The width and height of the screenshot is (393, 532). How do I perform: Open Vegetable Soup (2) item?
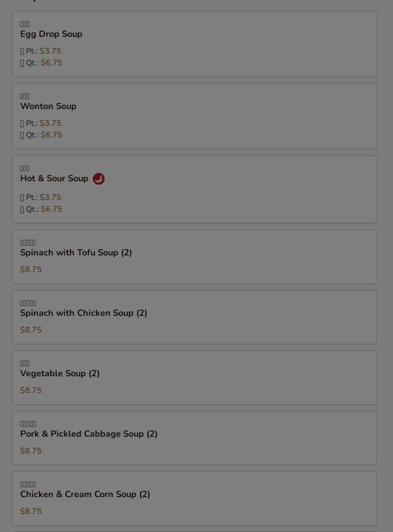click(x=195, y=377)
